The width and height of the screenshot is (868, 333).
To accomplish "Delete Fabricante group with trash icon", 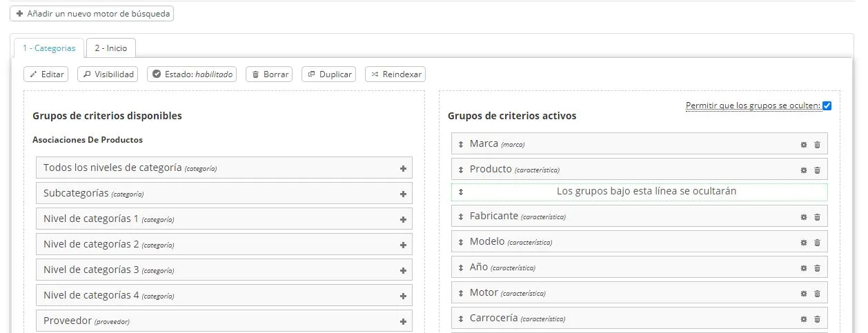I will 817,217.
